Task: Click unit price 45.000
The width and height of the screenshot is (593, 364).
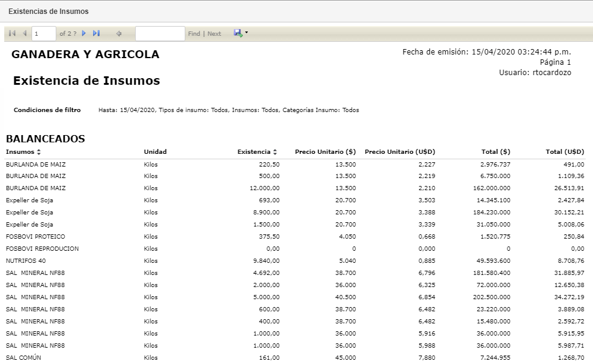Action: point(346,357)
